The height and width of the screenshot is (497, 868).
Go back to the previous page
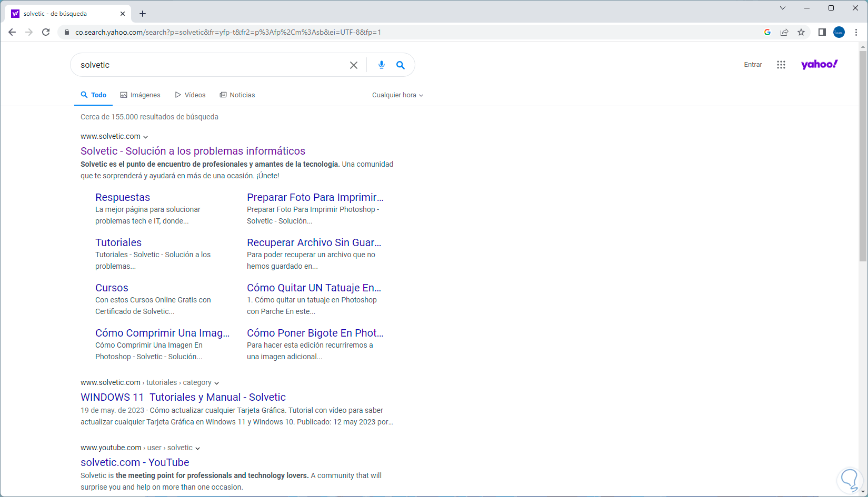[x=12, y=32]
